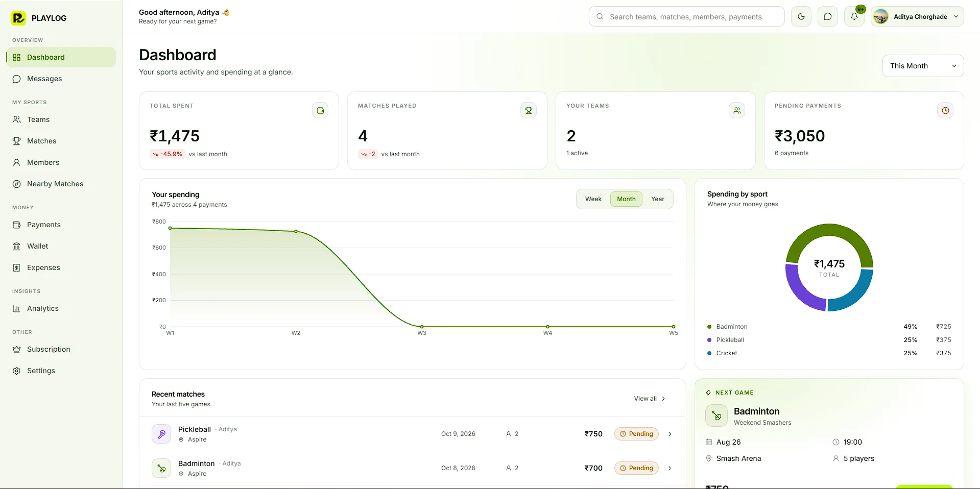This screenshot has width=980, height=489.
Task: Click Pending badge on Badminton ₹700 match
Action: (x=636, y=468)
